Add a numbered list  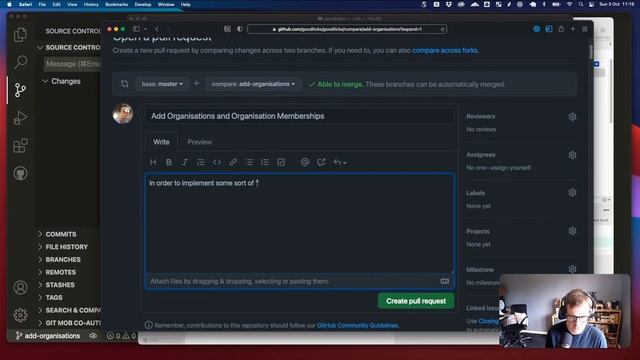tap(265, 162)
